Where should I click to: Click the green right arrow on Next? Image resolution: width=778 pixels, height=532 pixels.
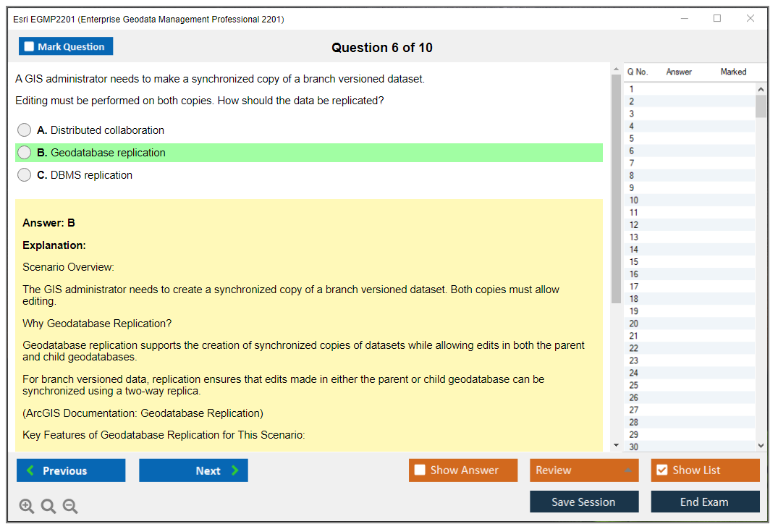(234, 470)
